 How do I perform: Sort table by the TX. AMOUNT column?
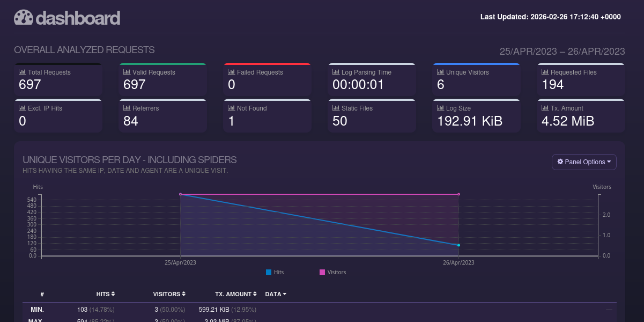coord(236,294)
